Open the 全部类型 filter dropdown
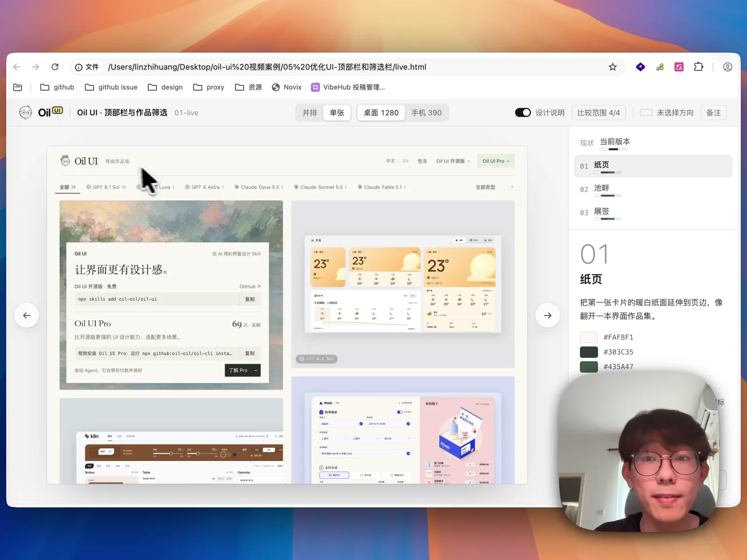This screenshot has height=560, width=747. (x=494, y=187)
